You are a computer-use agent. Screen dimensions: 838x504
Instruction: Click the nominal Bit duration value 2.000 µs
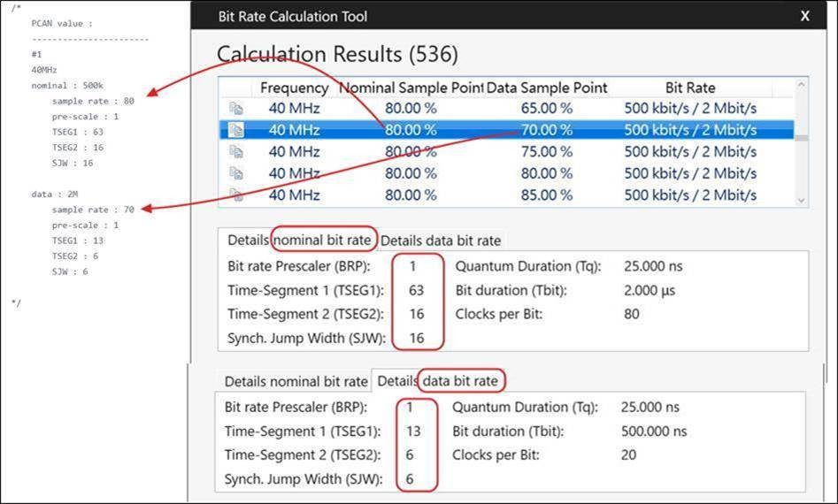click(650, 290)
